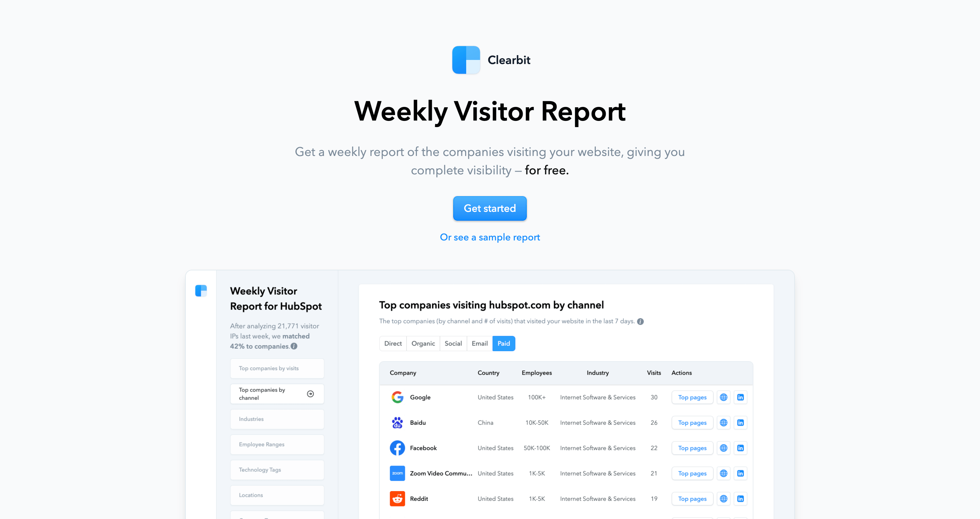The height and width of the screenshot is (519, 980).
Task: Select the Direct channel tab
Action: tap(392, 344)
